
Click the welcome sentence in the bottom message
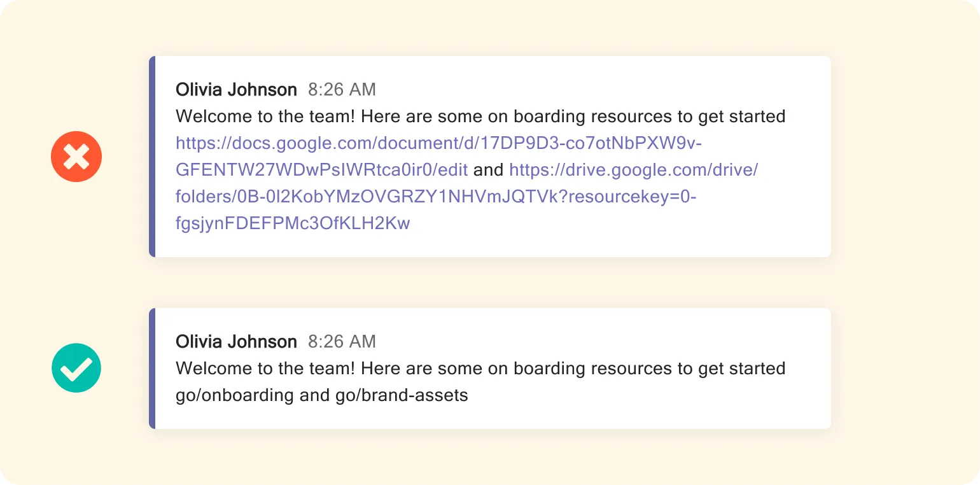(x=480, y=369)
